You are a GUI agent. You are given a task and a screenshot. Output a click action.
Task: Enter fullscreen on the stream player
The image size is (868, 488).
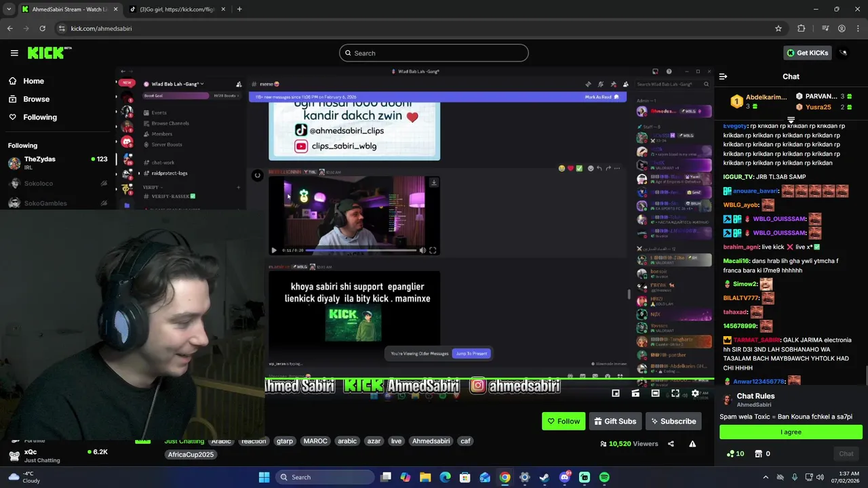(x=675, y=393)
